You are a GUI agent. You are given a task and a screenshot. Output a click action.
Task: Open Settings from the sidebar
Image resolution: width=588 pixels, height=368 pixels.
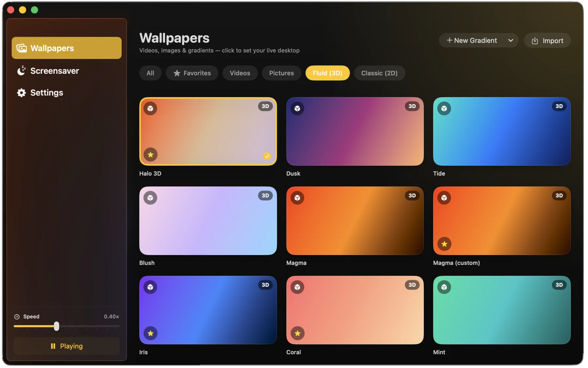[x=67, y=93]
